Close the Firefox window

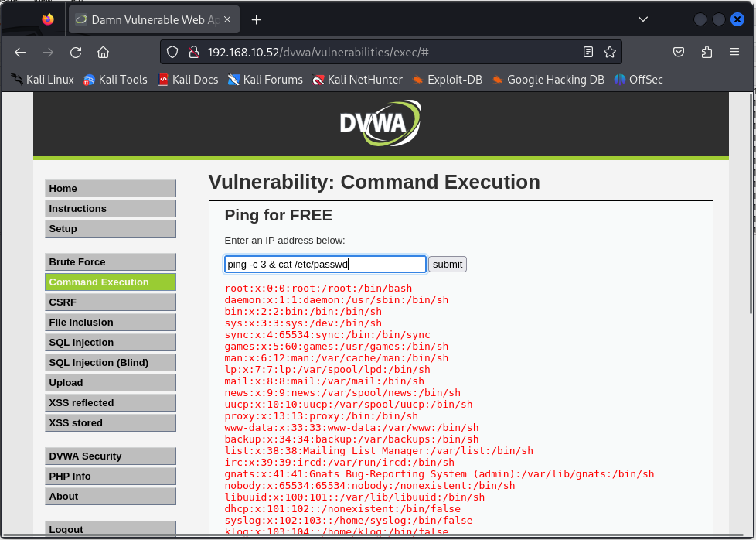click(x=737, y=19)
